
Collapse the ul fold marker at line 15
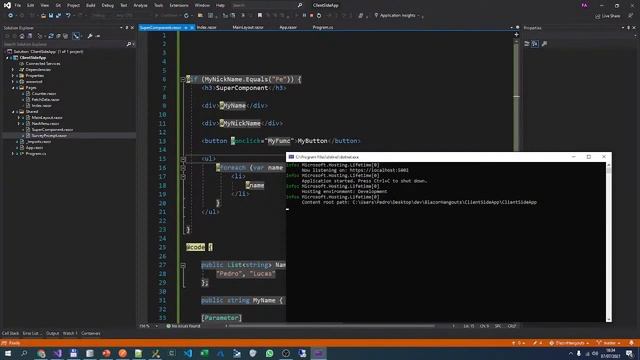183,159
